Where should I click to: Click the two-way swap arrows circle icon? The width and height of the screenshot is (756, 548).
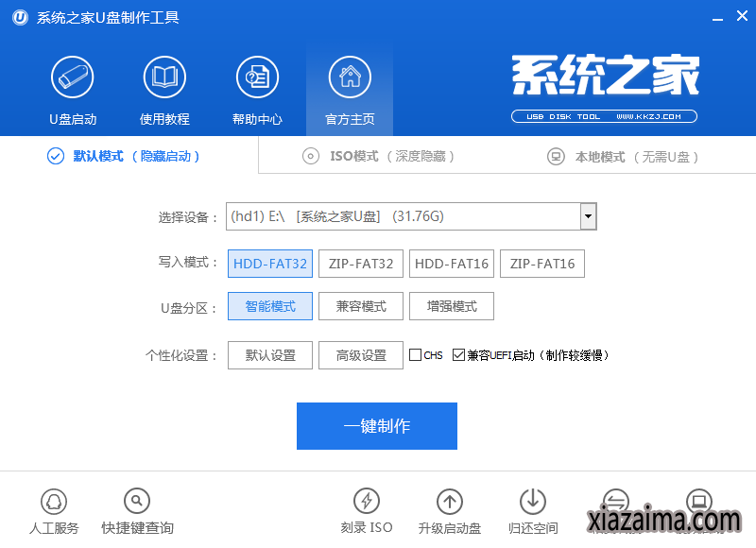[616, 502]
